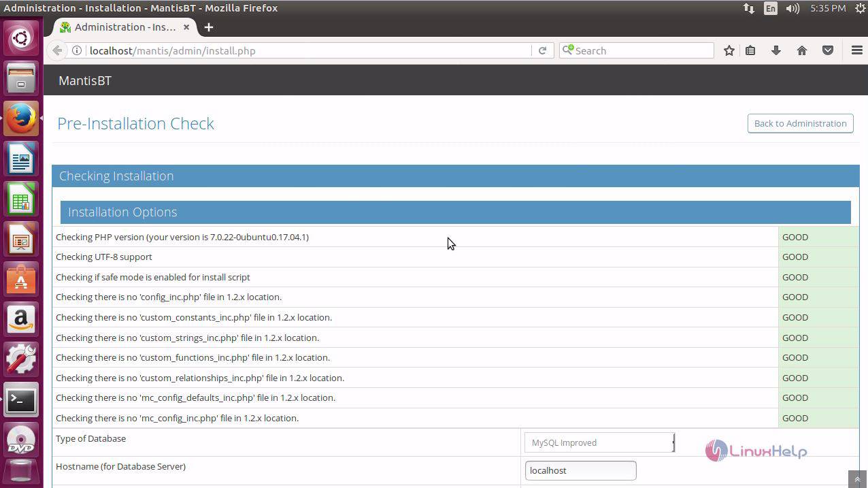
Task: Open a new browser tab
Action: point(209,27)
